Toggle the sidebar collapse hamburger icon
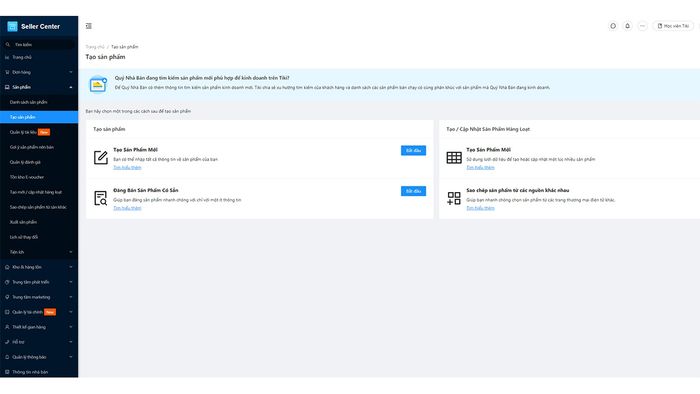Image resolution: width=700 pixels, height=394 pixels. click(89, 26)
